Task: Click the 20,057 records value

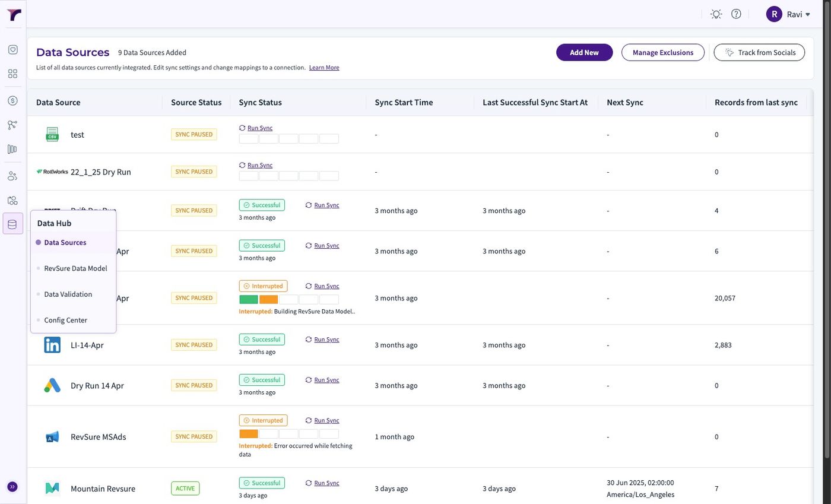Action: 725,298
